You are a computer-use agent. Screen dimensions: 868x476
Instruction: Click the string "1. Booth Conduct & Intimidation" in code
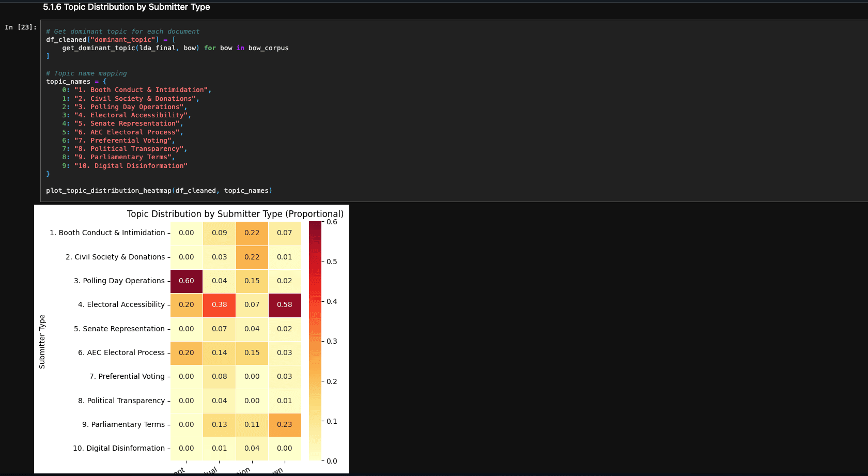[x=141, y=89]
